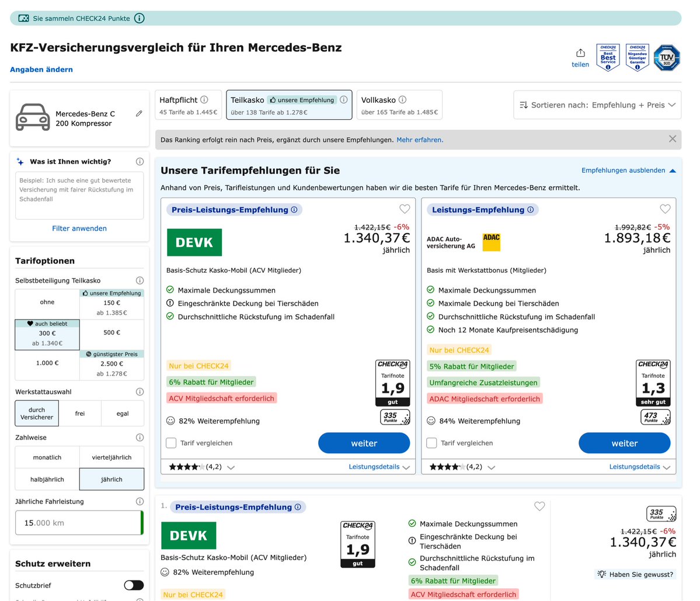The height and width of the screenshot is (601, 700).
Task: Click the Angaben ändern link
Action: [x=41, y=69]
